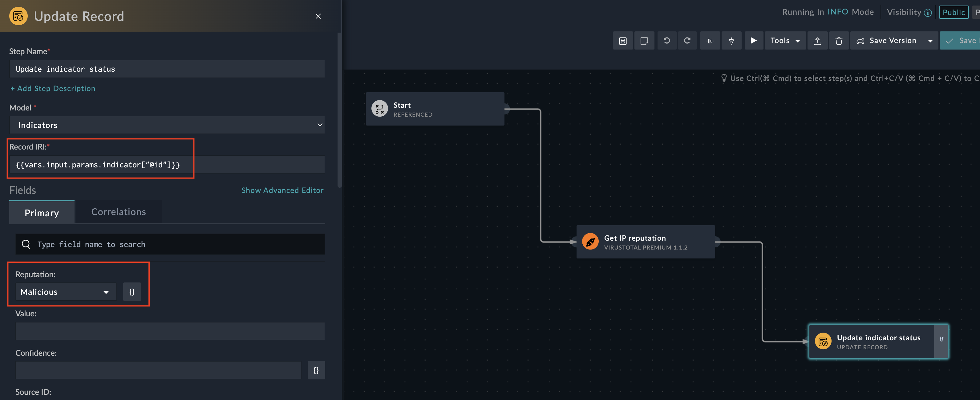Image resolution: width=980 pixels, height=400 pixels.
Task: Click the redo arrow in the toolbar
Action: click(687, 41)
